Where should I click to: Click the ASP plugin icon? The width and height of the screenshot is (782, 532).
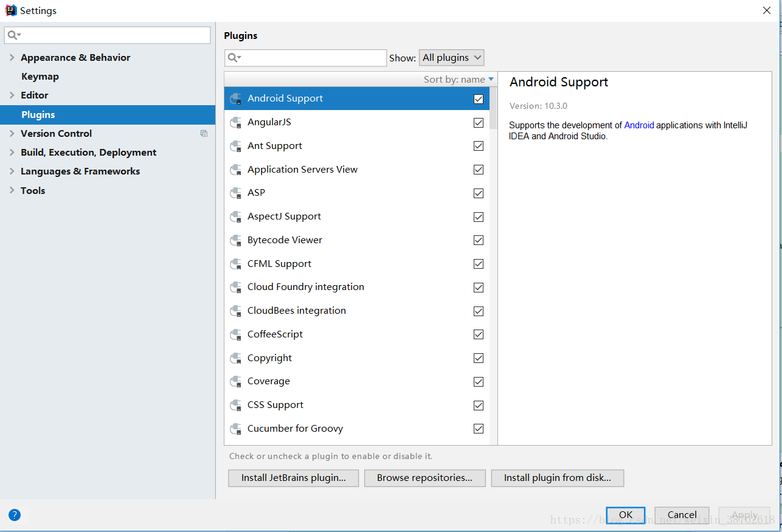(x=236, y=193)
